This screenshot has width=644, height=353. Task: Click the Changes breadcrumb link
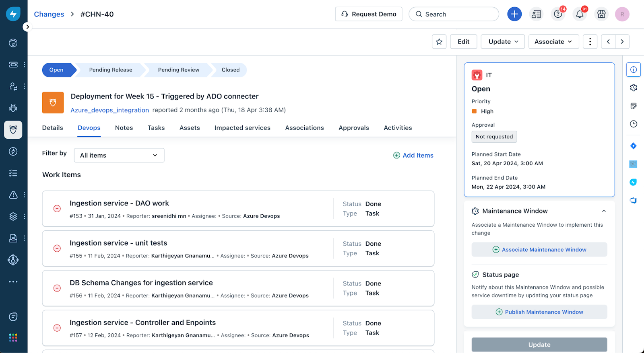pos(49,14)
